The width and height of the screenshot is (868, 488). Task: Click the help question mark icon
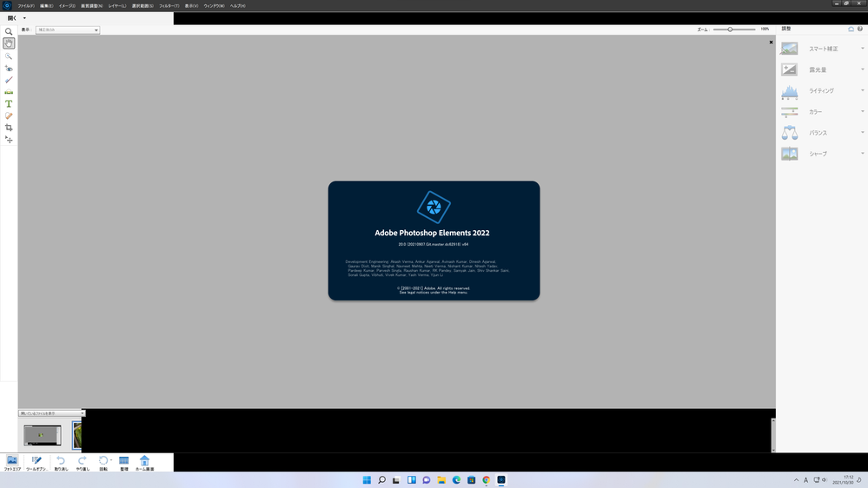click(859, 29)
